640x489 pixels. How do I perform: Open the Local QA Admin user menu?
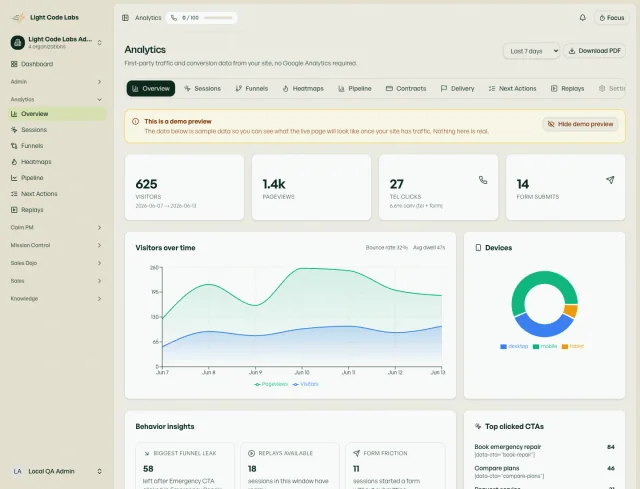tap(56, 471)
